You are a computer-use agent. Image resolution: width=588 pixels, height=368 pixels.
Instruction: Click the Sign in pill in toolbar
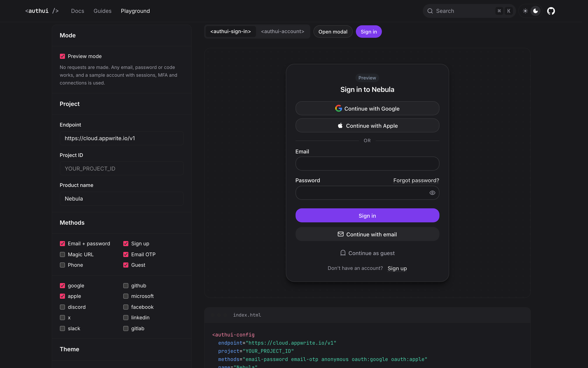369,32
